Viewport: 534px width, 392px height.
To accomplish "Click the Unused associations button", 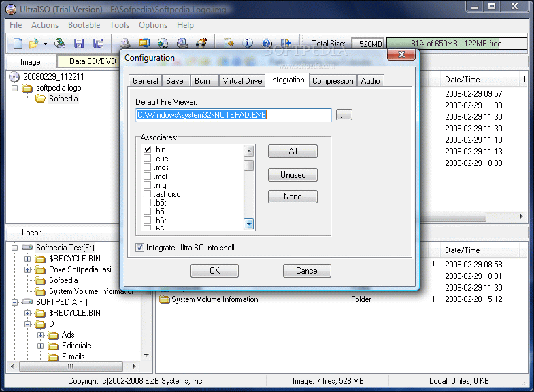I will 293,175.
